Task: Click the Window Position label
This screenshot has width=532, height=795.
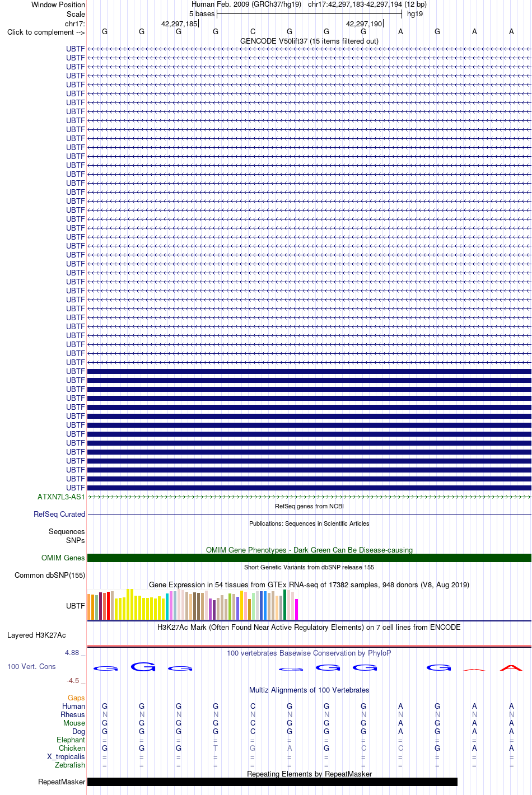Action: [58, 4]
